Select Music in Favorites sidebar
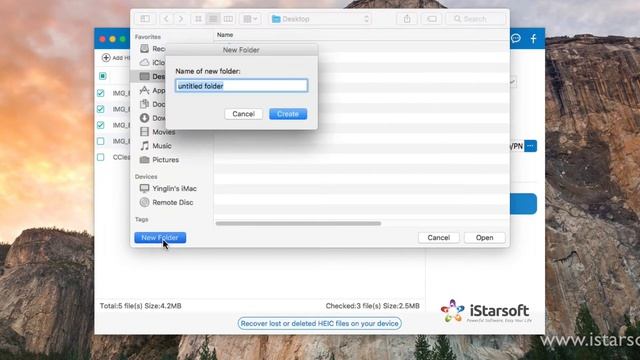Image resolution: width=640 pixels, height=360 pixels. [x=156, y=146]
